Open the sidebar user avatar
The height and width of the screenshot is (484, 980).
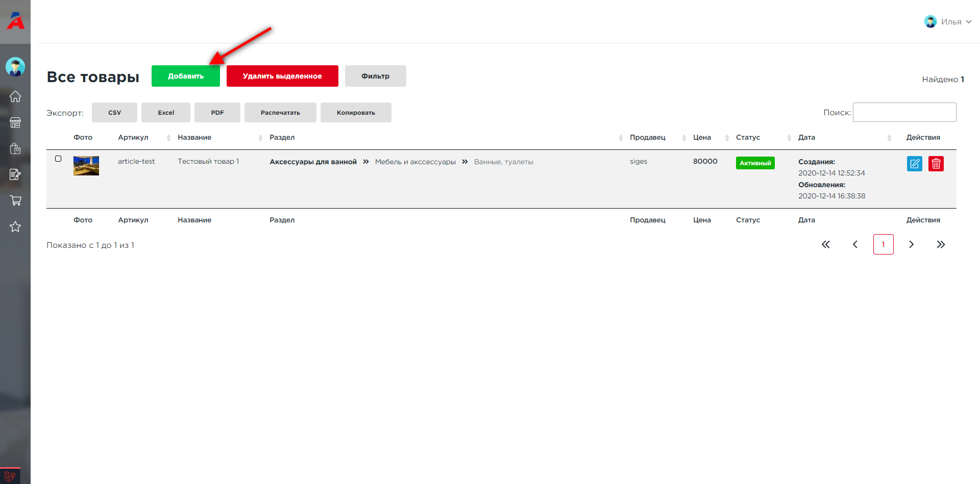tap(15, 67)
